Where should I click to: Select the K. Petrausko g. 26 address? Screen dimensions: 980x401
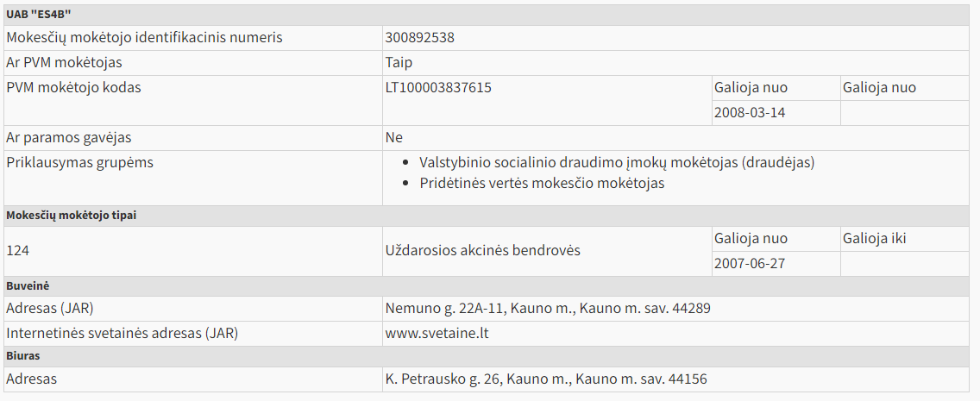click(x=546, y=379)
